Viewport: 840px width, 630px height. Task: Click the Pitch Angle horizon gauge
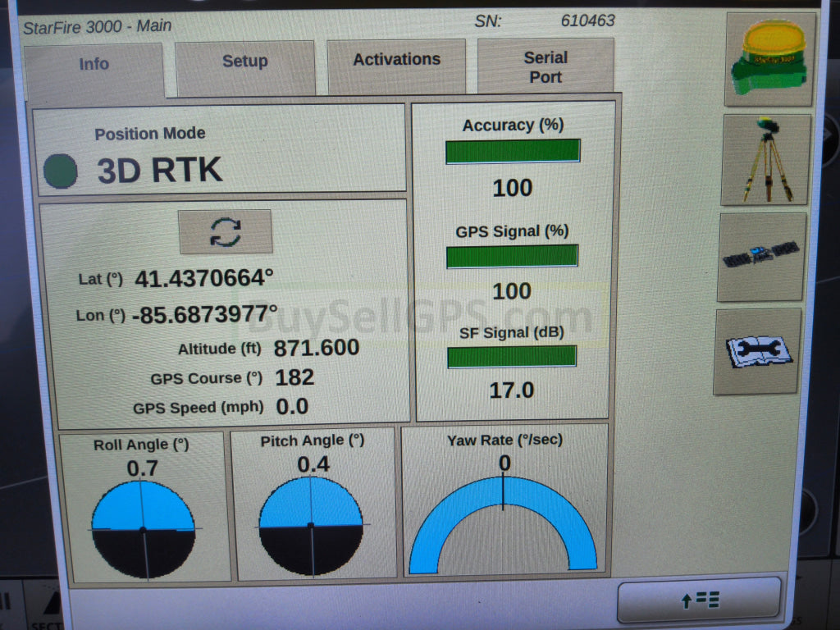(x=311, y=526)
